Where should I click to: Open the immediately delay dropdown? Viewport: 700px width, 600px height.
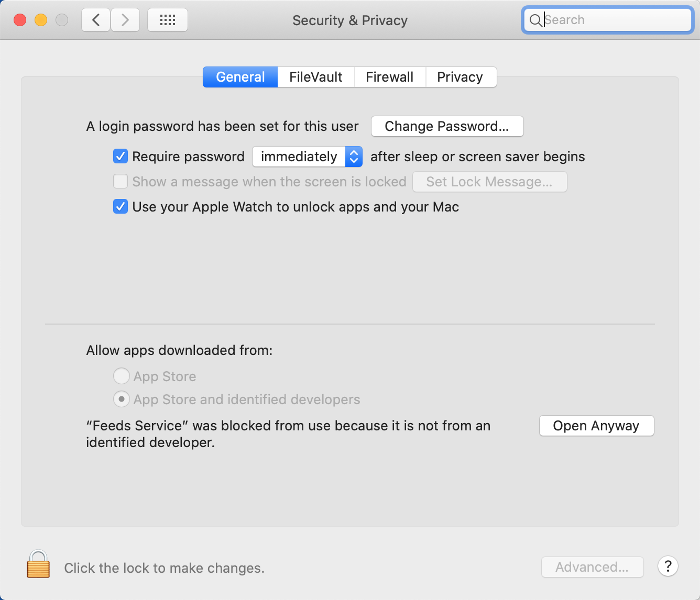(x=307, y=157)
